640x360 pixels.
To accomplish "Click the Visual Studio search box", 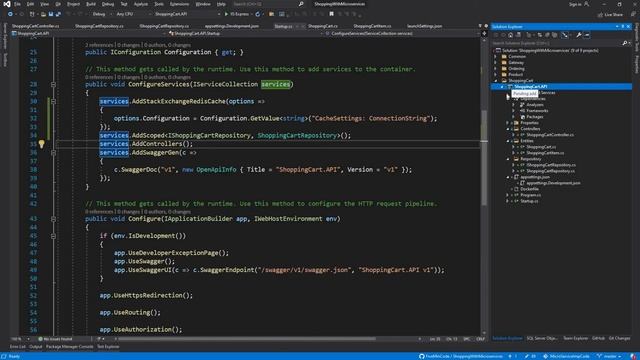I will tap(268, 4).
